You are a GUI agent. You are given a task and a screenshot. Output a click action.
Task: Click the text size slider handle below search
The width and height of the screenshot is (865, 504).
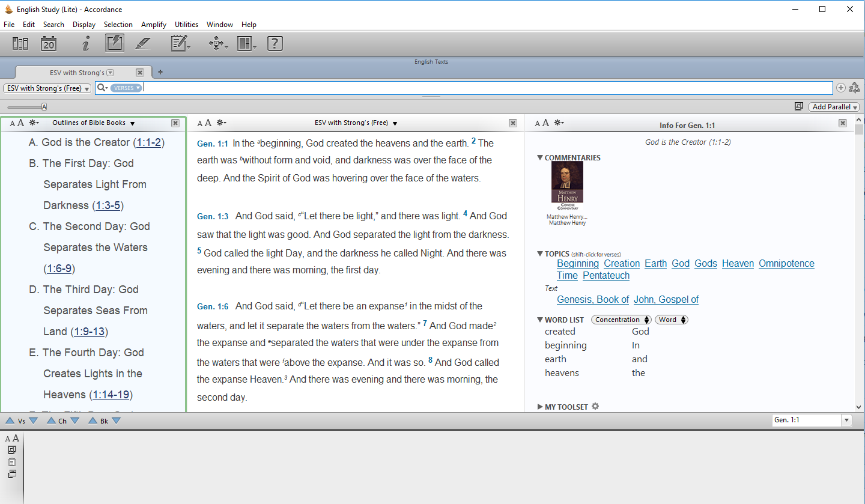pyautogui.click(x=44, y=107)
